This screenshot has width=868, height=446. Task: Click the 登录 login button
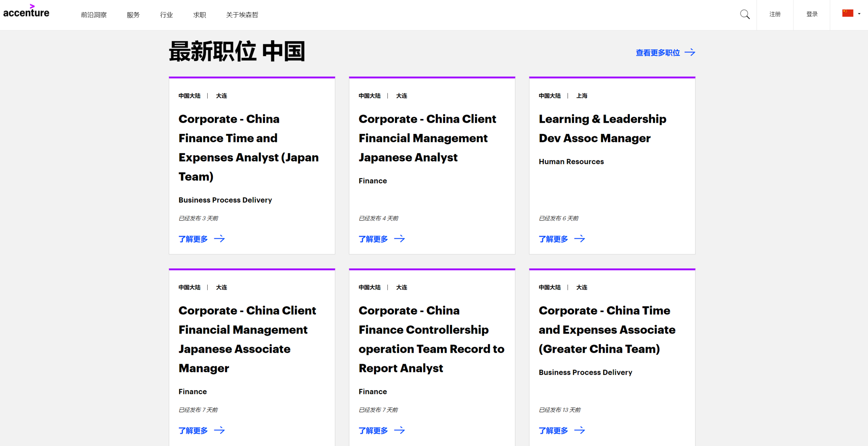[812, 14]
